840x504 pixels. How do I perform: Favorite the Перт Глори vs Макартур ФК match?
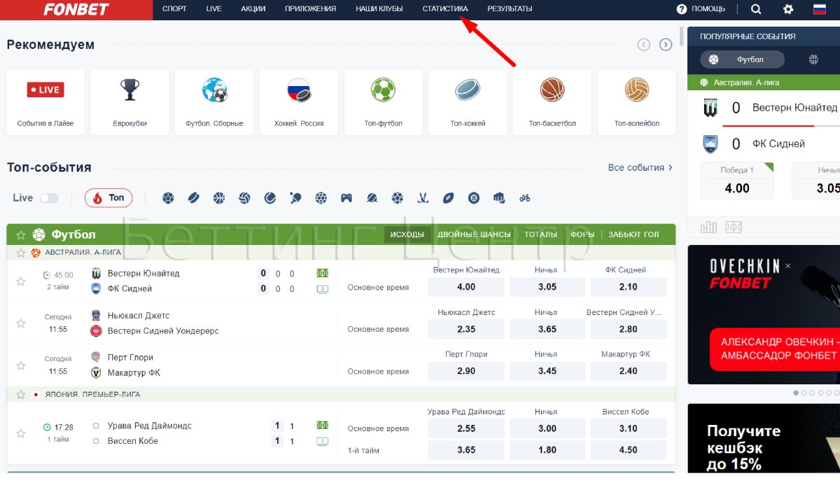click(21, 365)
